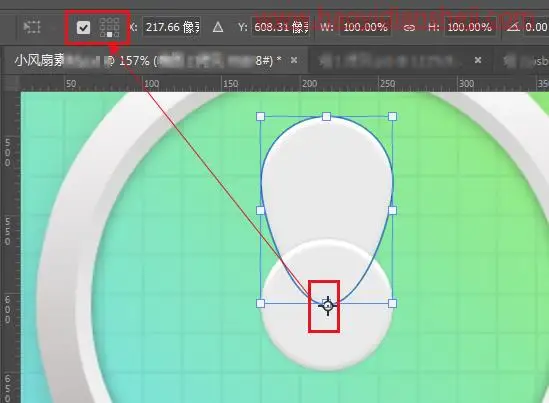The image size is (549, 403).
Task: Click the rotation angle field 0.00
Action: (536, 27)
